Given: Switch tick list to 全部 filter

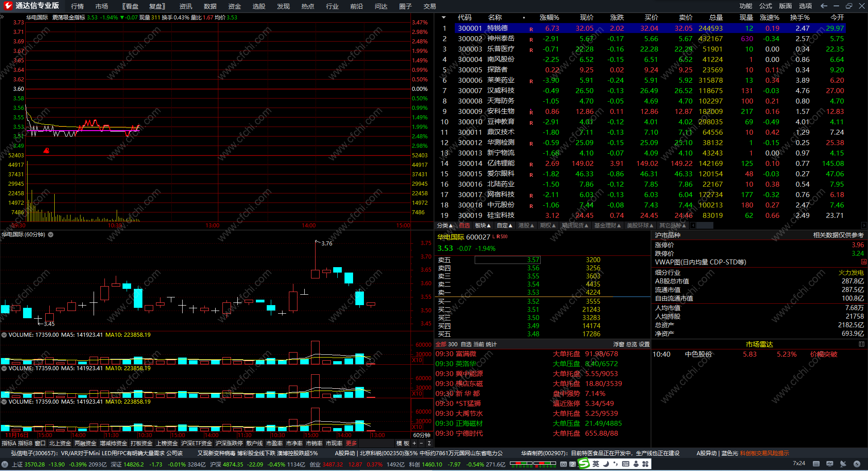Looking at the screenshot, I should (441, 344).
